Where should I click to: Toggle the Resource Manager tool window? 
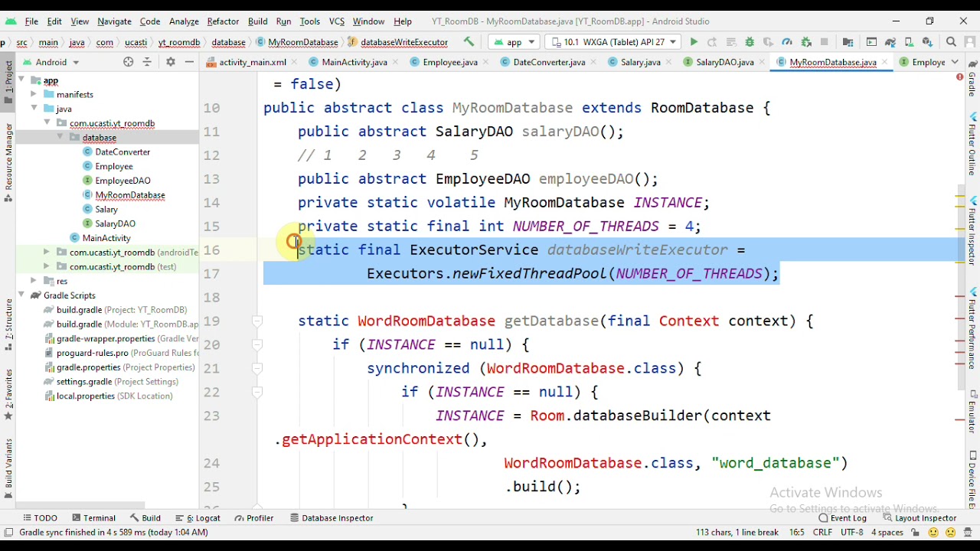[x=8, y=161]
